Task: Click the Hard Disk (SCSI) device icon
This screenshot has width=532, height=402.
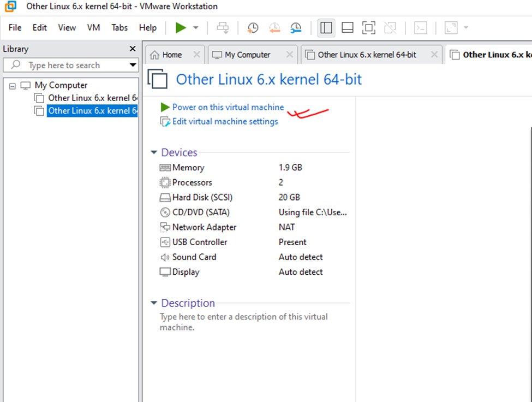Action: coord(165,198)
